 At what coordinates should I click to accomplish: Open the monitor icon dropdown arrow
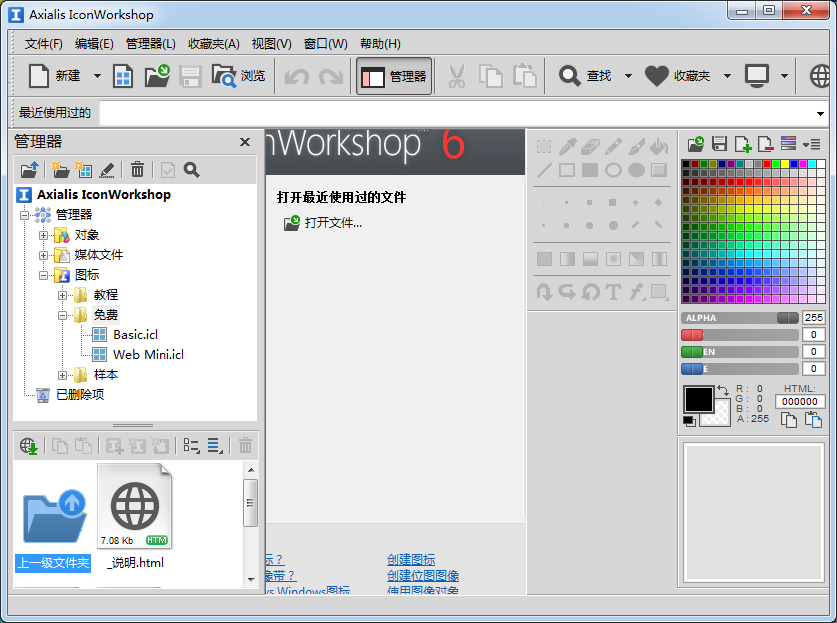784,76
